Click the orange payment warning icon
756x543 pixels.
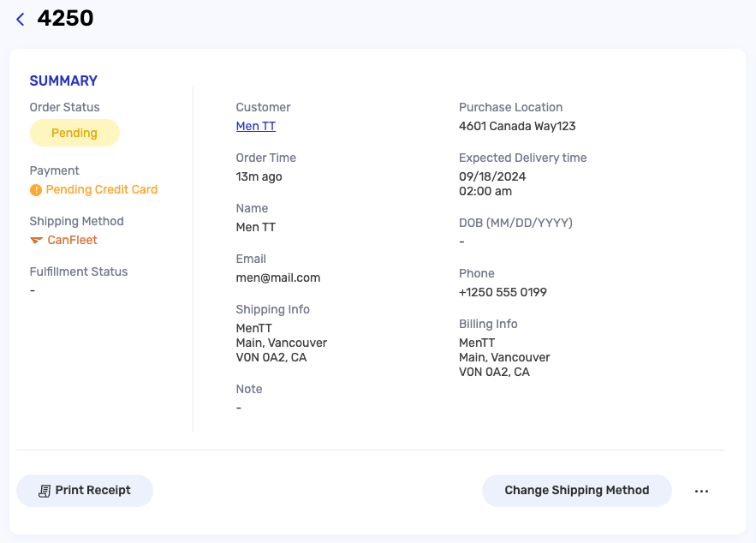point(36,190)
